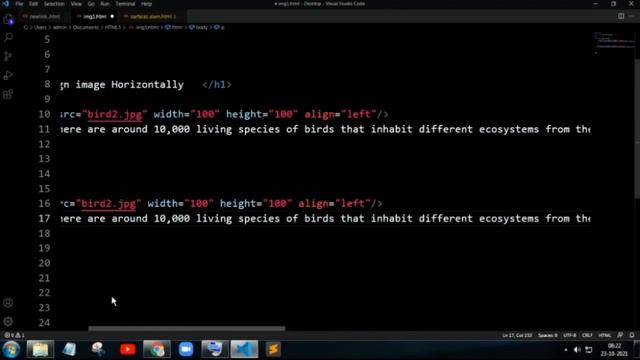Open the Go menu

[x=91, y=4]
